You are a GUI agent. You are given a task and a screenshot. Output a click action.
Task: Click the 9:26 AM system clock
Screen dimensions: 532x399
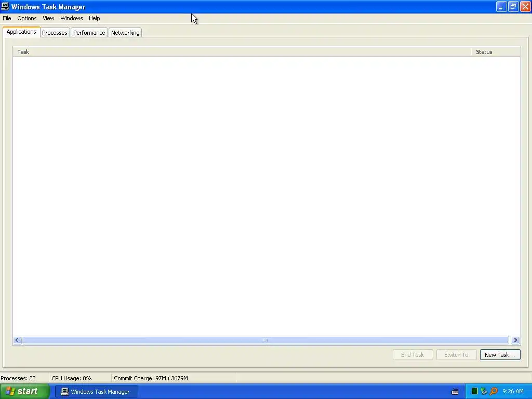pos(513,392)
